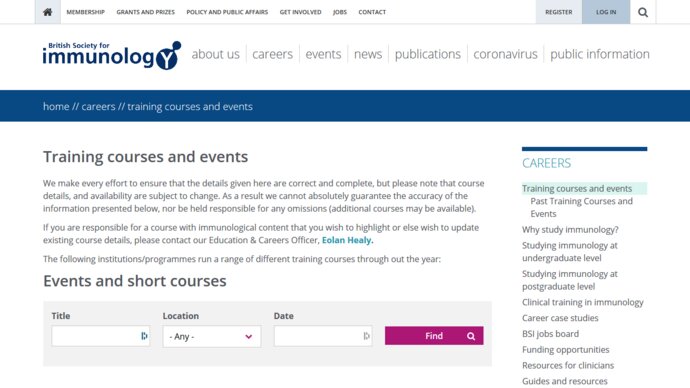Open BSI jobs board sidebar link
Image resolution: width=690 pixels, height=388 pixels.
point(551,334)
